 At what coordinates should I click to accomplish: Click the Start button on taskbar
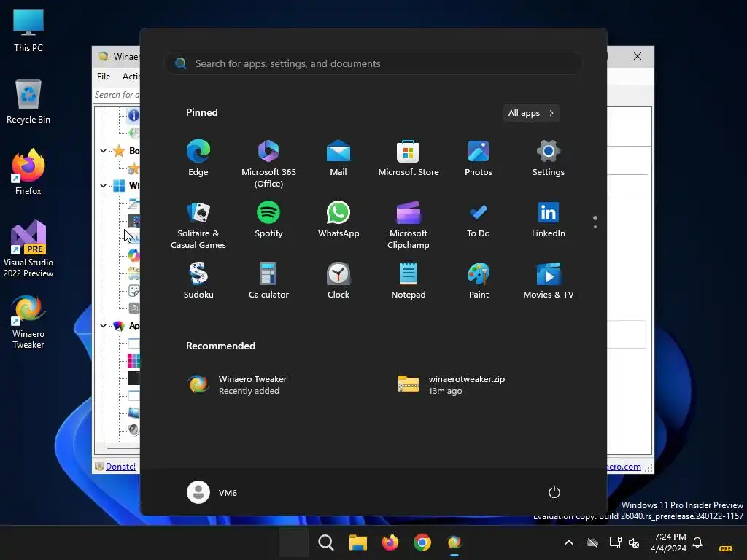[x=293, y=542]
